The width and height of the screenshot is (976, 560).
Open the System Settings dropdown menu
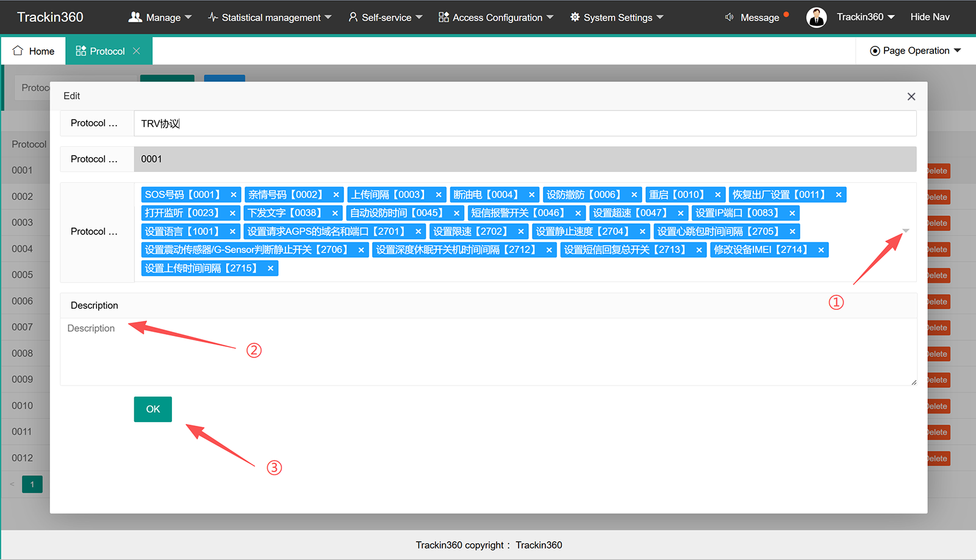tap(617, 17)
